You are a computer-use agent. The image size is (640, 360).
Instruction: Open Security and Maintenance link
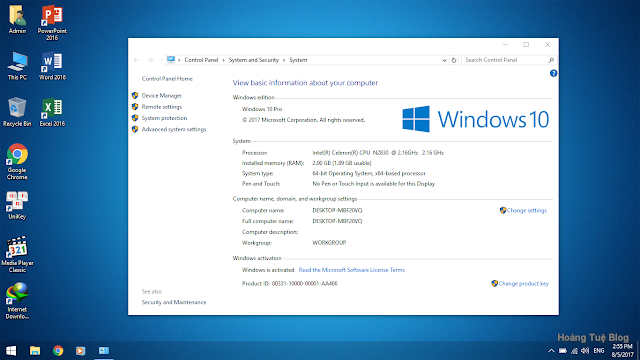coord(174,302)
